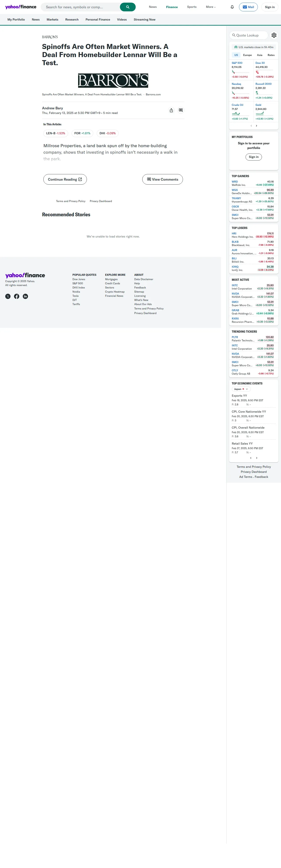Click into the news and symbols search box
This screenshot has height=868, width=281.
click(80, 7)
